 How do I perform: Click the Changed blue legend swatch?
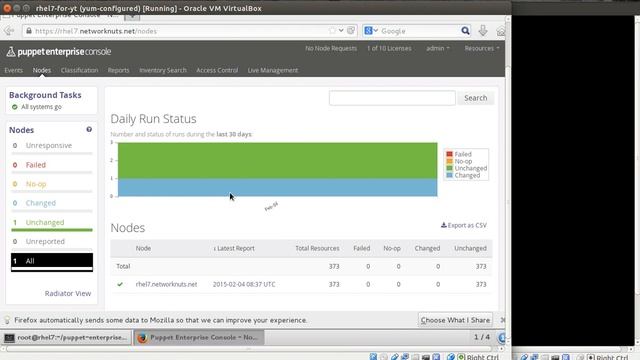click(449, 175)
